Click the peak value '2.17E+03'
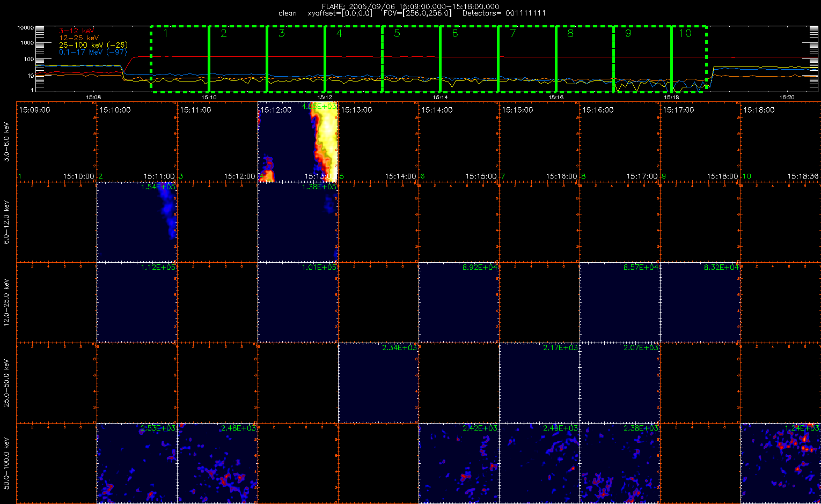 (561, 347)
